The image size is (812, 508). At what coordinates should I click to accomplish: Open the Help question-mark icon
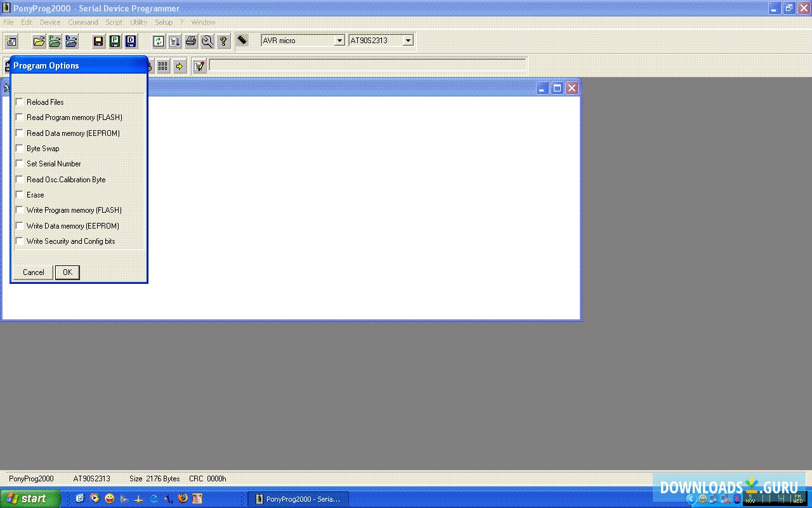click(223, 41)
